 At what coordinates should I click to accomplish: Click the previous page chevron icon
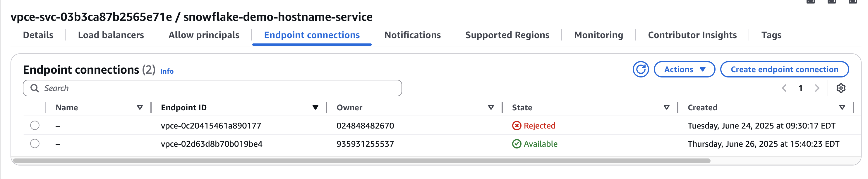click(785, 88)
